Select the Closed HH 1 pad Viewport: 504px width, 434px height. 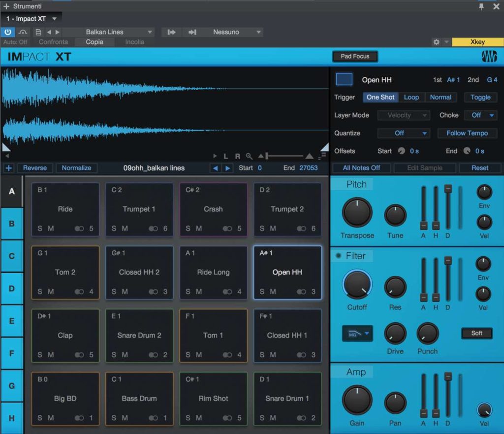pyautogui.click(x=287, y=335)
